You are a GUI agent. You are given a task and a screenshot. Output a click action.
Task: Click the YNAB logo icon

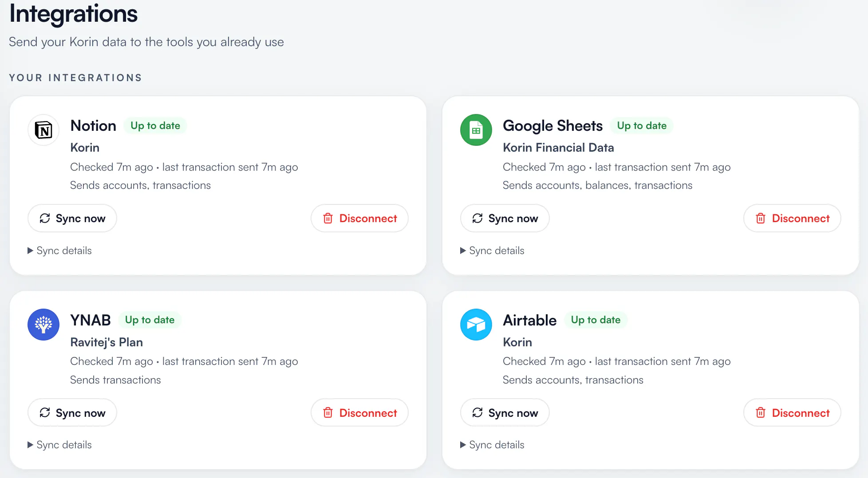[43, 325]
